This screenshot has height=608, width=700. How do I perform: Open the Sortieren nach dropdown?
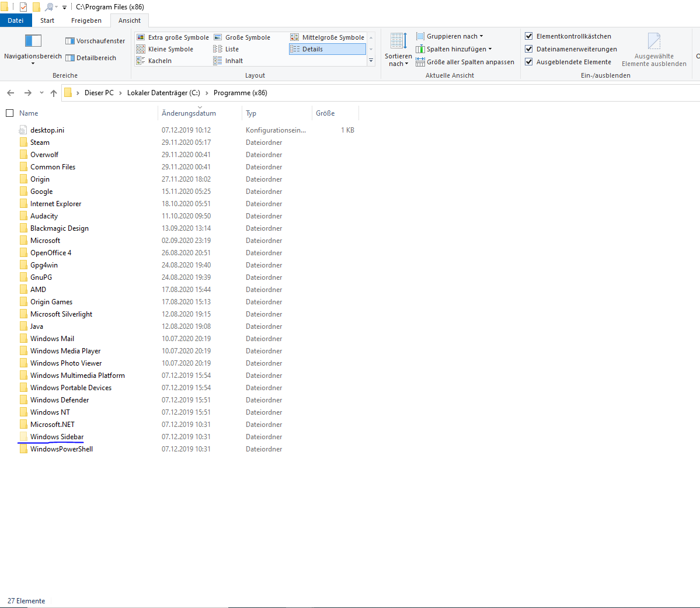click(x=398, y=50)
